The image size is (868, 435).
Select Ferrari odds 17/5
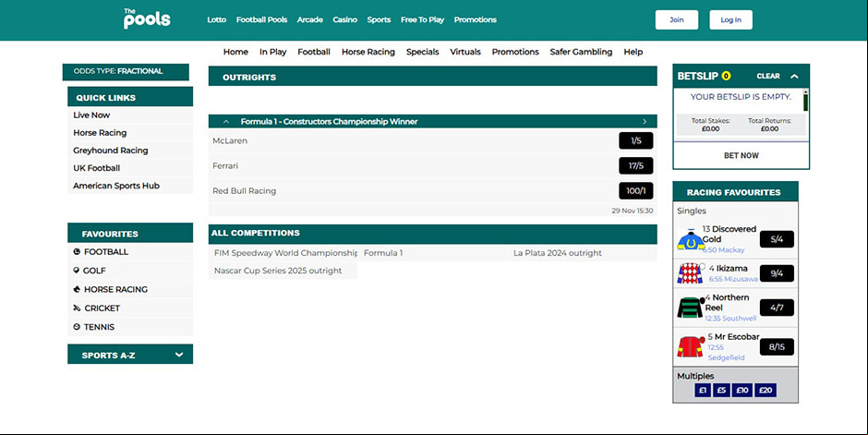click(x=635, y=165)
